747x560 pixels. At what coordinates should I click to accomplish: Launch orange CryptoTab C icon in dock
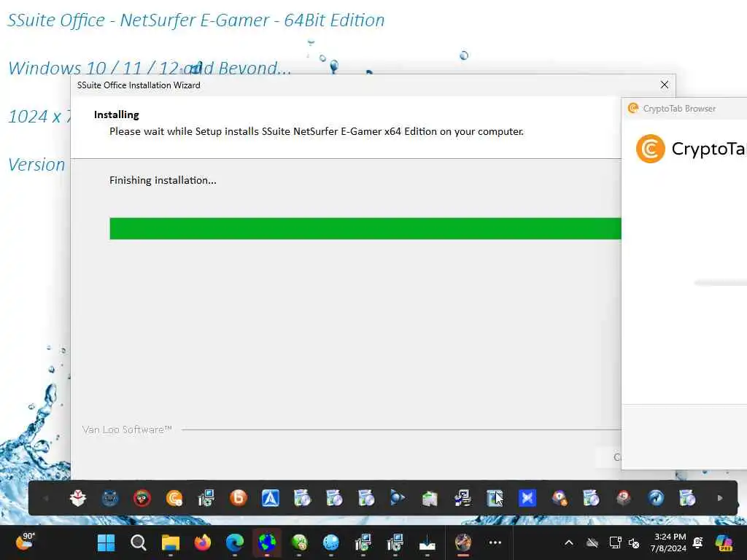(174, 498)
